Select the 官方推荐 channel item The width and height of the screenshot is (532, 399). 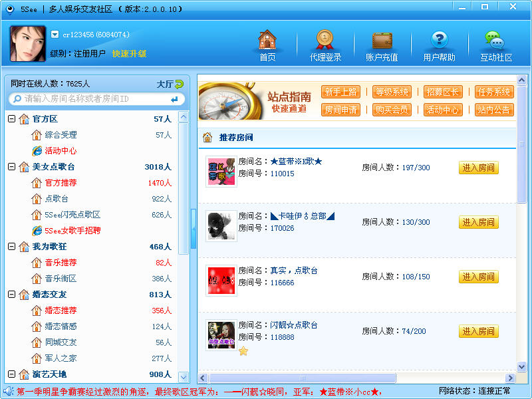click(61, 182)
